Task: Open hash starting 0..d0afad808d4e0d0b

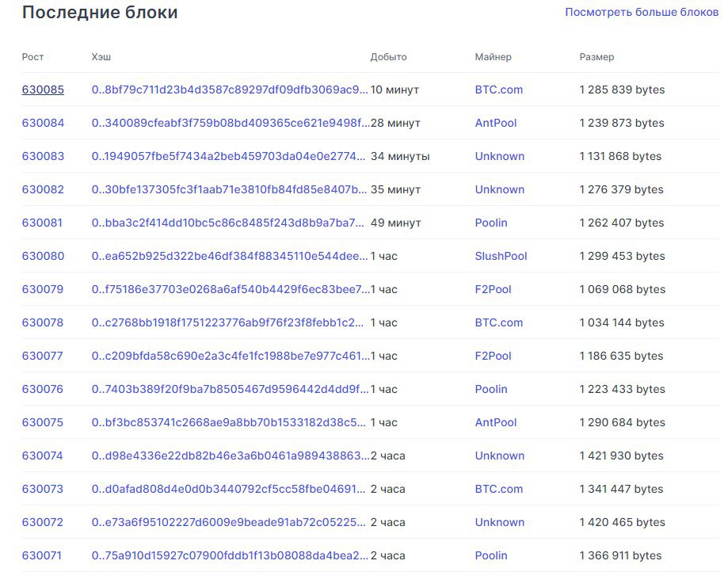Action: pos(228,489)
